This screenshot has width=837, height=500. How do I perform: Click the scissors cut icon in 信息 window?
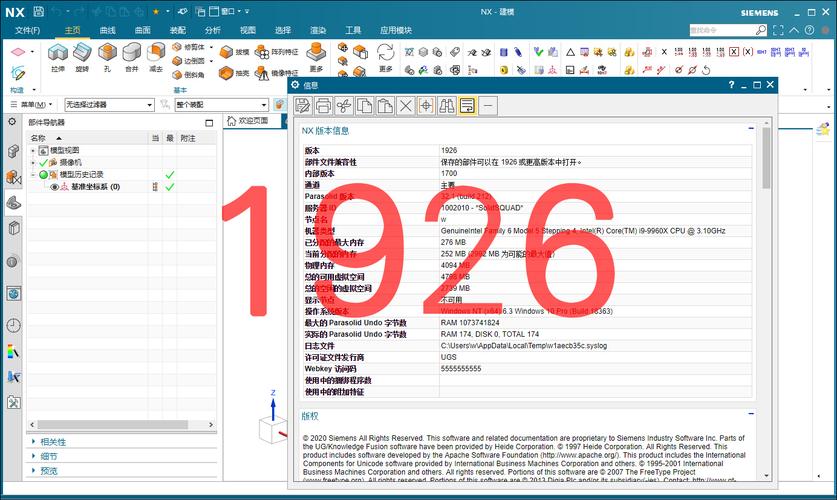tap(344, 106)
